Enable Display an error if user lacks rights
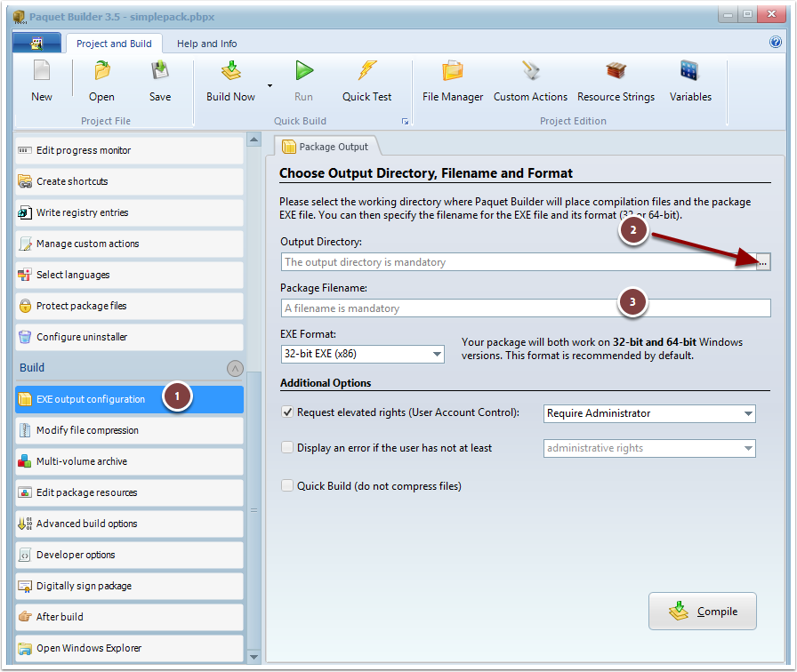 [x=287, y=448]
